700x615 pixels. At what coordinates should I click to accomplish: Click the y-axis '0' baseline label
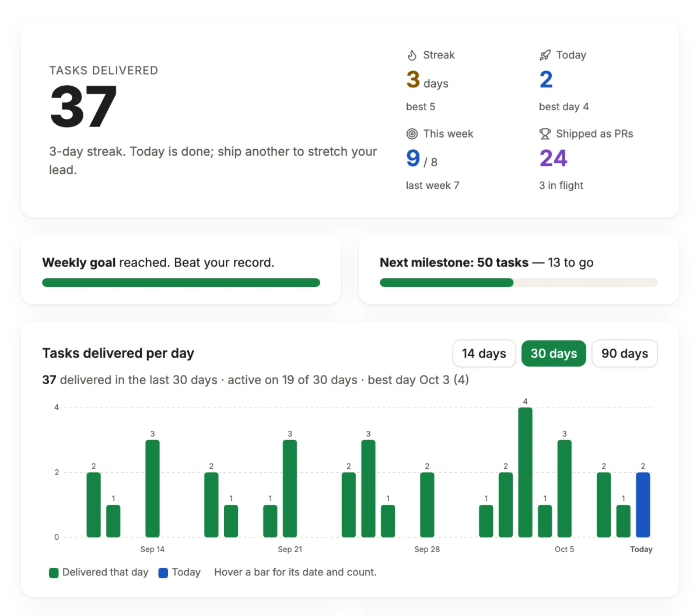(x=57, y=537)
